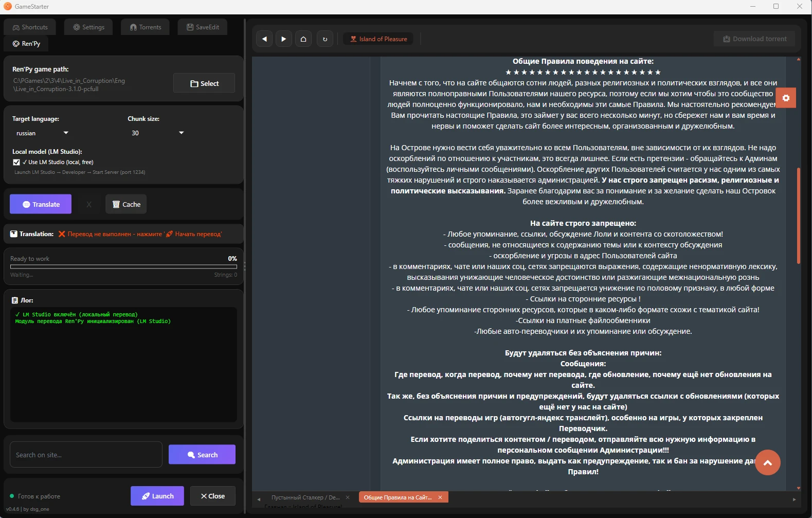Image resolution: width=812 pixels, height=518 pixels.
Task: Open the orange gear settings icon
Action: pyautogui.click(x=786, y=98)
